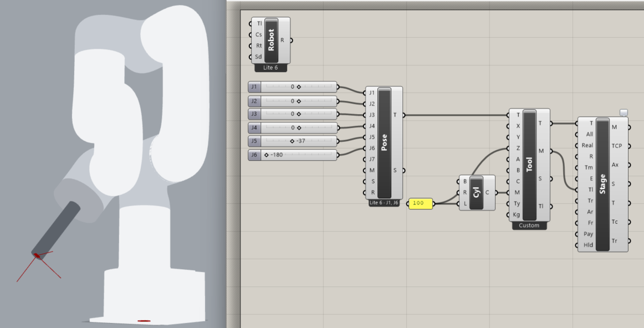Click the dark cylinder tool in viewport

[x=56, y=230]
